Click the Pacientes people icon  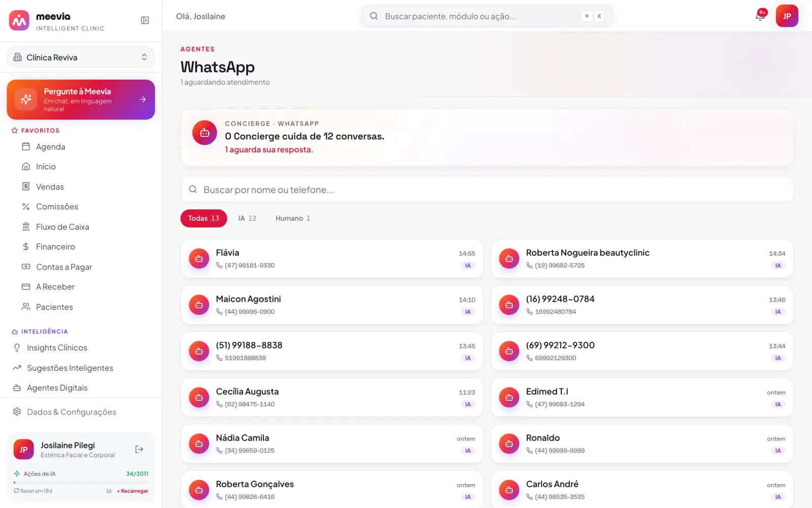point(26,307)
